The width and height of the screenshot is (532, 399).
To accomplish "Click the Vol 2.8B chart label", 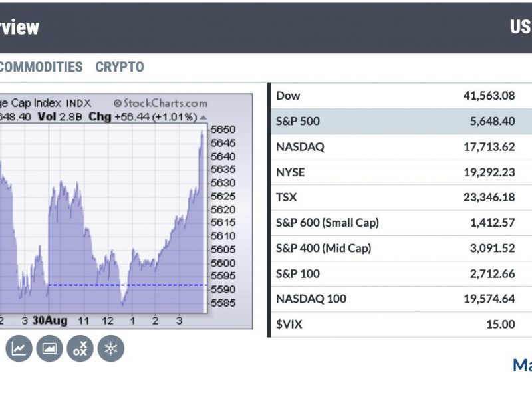I will pyautogui.click(x=60, y=117).
